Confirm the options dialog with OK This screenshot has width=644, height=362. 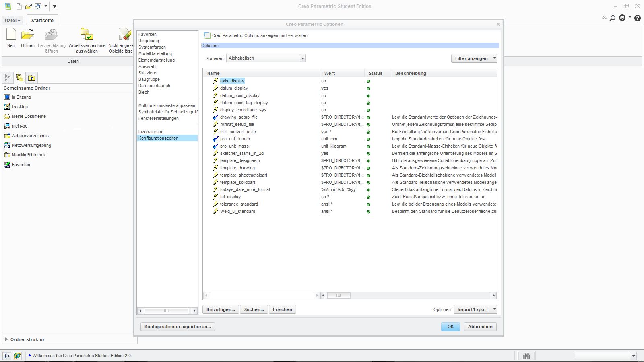450,327
